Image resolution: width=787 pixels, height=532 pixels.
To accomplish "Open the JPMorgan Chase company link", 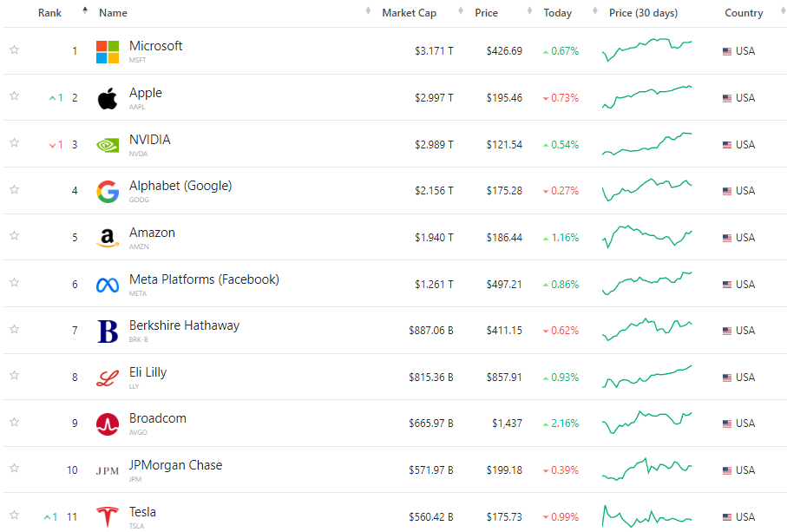I will (175, 465).
